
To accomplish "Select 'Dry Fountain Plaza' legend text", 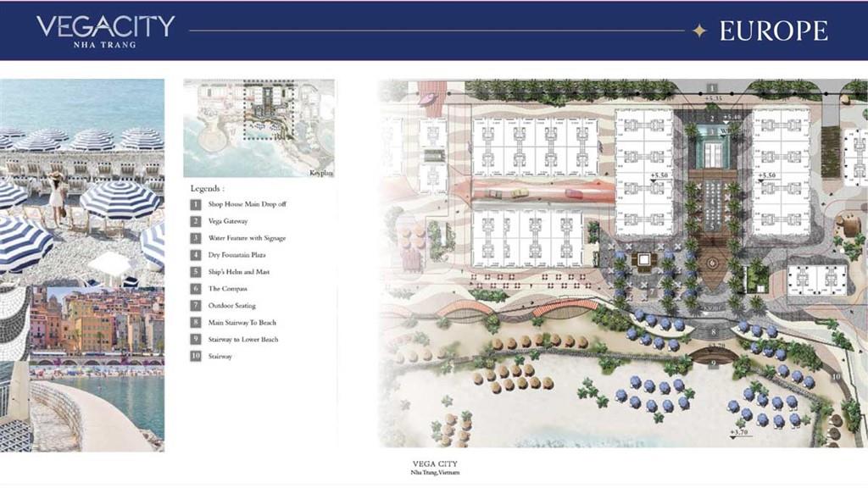I will [236, 255].
